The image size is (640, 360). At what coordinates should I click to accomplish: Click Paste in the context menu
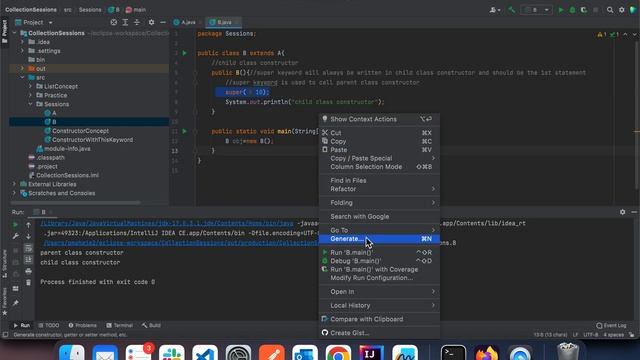[379, 150]
